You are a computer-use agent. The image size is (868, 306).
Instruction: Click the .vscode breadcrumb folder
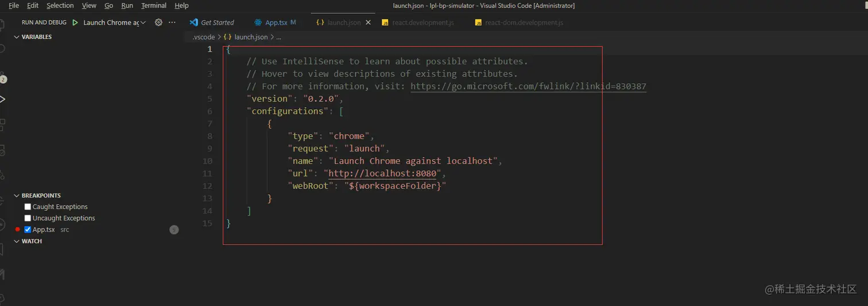pyautogui.click(x=204, y=37)
